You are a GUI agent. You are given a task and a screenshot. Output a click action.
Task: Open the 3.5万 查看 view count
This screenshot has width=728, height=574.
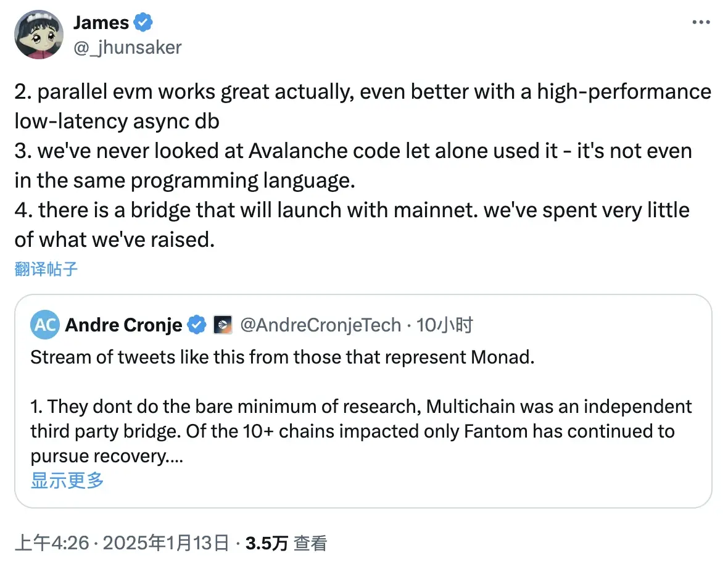coord(286,543)
